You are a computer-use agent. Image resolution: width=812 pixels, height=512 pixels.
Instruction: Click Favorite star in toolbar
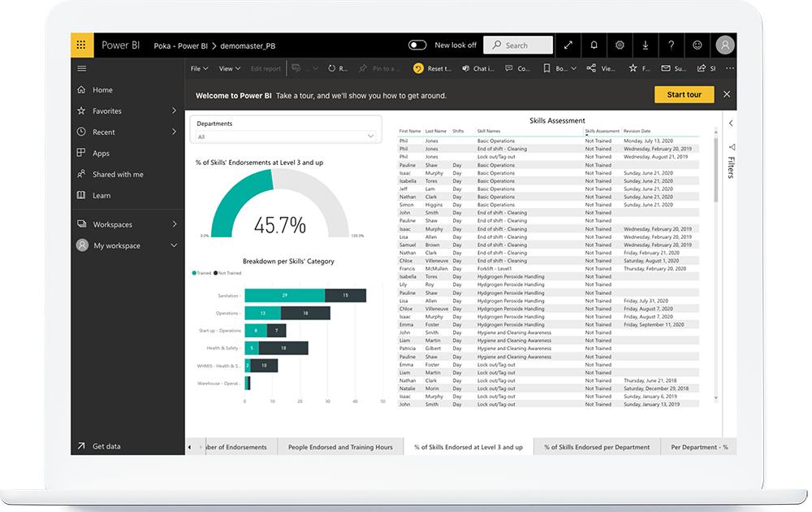click(x=633, y=68)
